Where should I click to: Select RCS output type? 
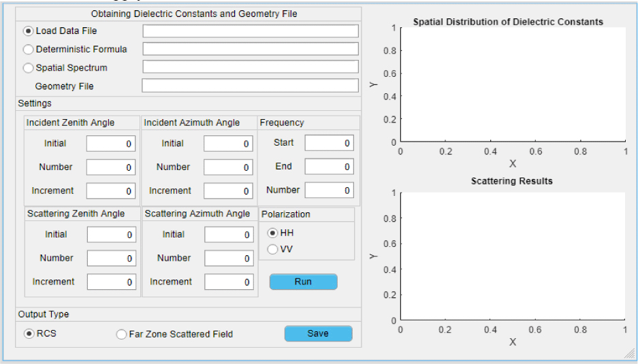pyautogui.click(x=29, y=334)
